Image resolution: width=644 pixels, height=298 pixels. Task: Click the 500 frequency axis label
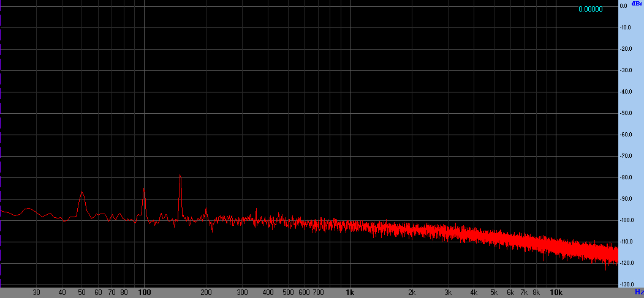tap(288, 292)
